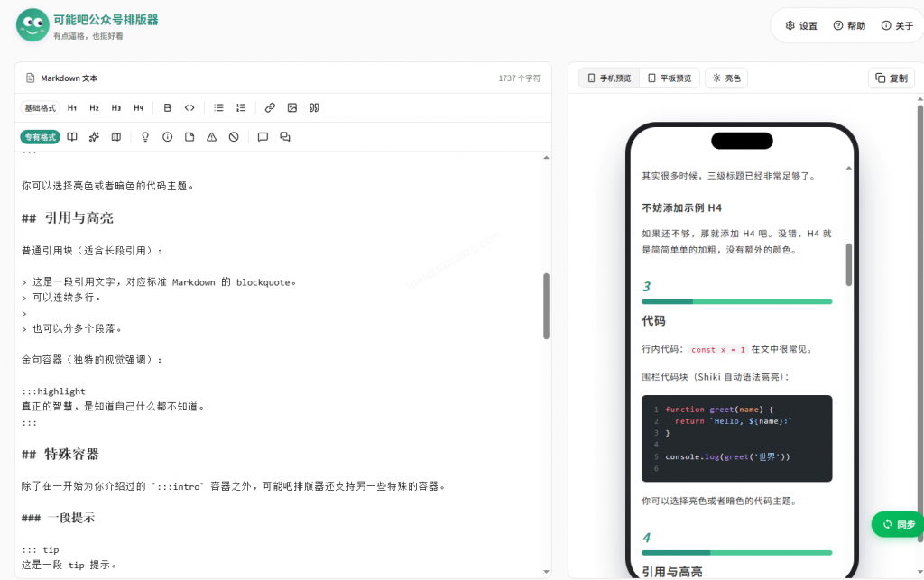Screen dimensions: 924x580
Task: Apply bold formatting
Action: 167,107
